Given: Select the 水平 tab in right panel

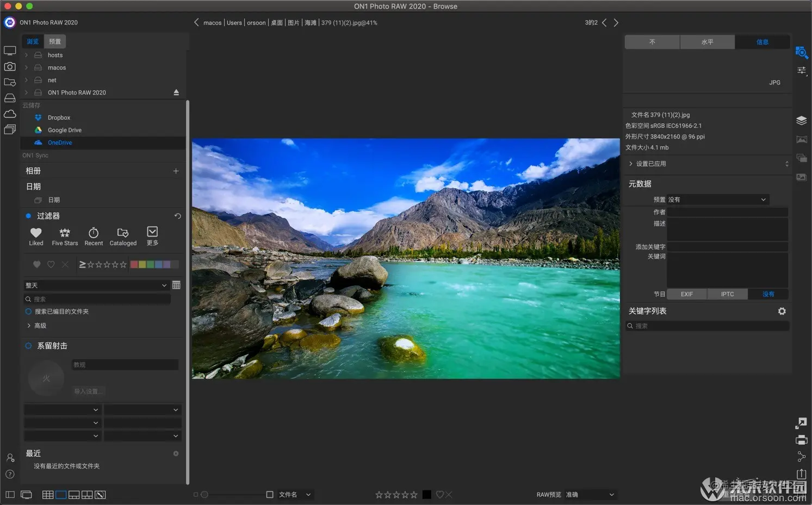Looking at the screenshot, I should (707, 42).
